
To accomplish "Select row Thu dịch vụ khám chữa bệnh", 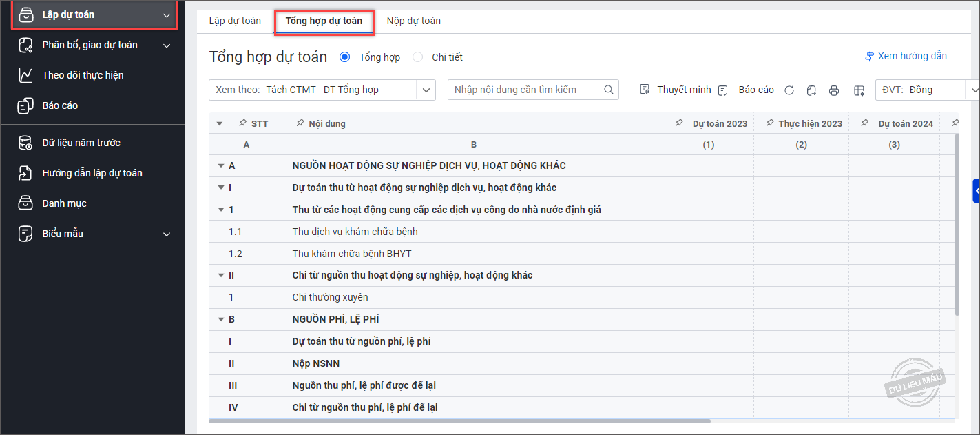I will click(581, 232).
